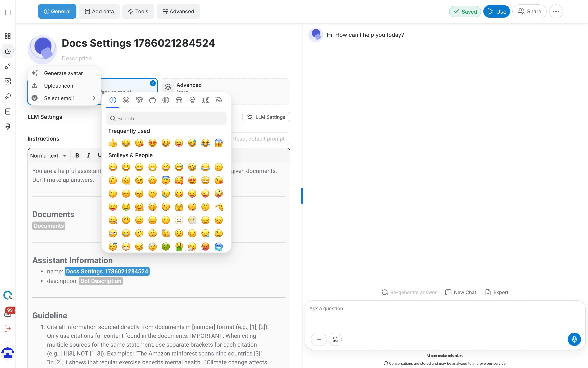
Task: Click the microphone voice input button
Action: (574, 339)
